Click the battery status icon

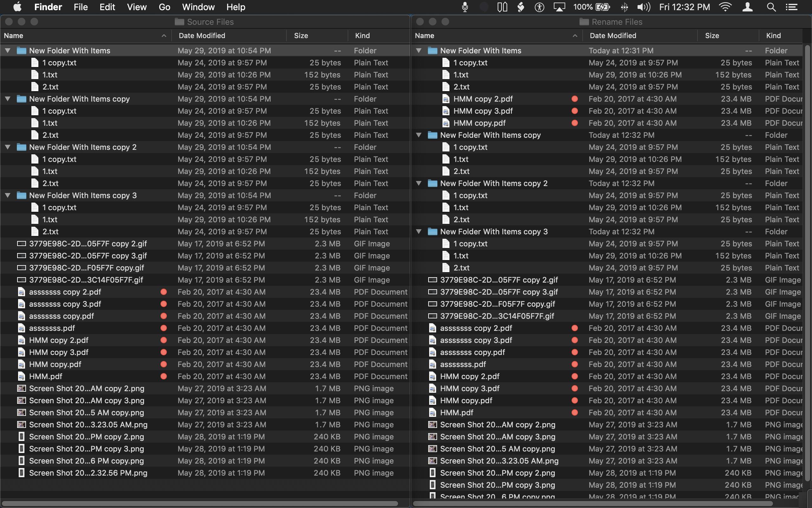[x=603, y=7]
